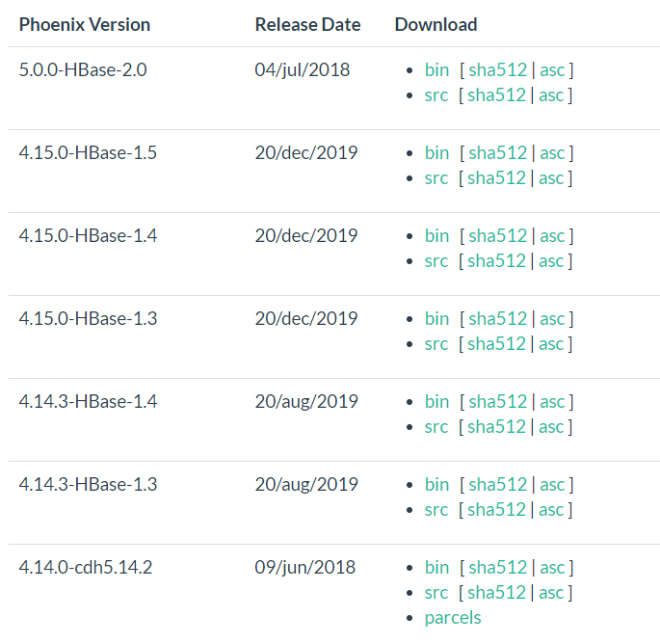Download src for 4.14.0-cdh5.14.2
Image resolution: width=660 pixels, height=644 pixels.
[x=436, y=593]
